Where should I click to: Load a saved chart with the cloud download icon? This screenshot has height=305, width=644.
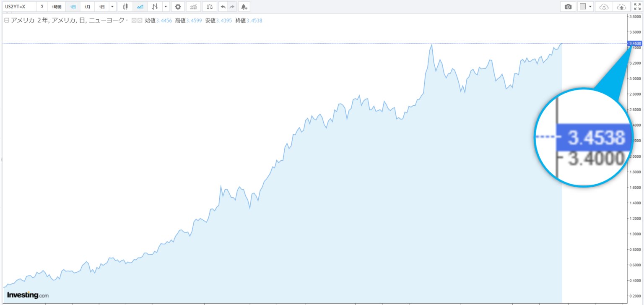pos(604,7)
